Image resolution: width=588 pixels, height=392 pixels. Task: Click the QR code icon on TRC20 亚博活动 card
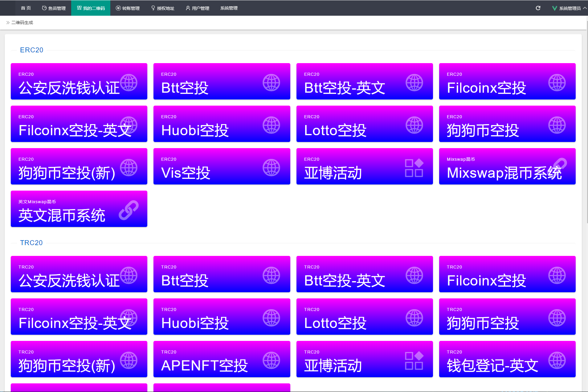(x=414, y=360)
